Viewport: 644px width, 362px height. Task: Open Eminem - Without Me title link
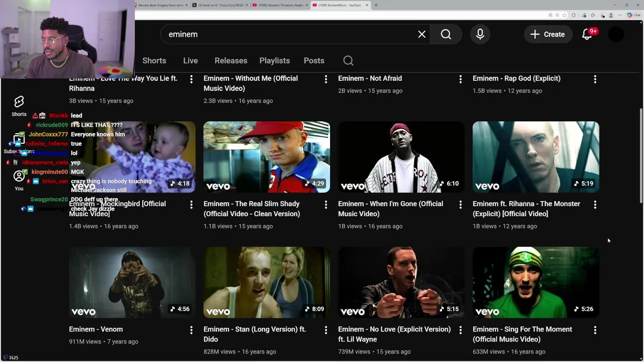pos(251,83)
